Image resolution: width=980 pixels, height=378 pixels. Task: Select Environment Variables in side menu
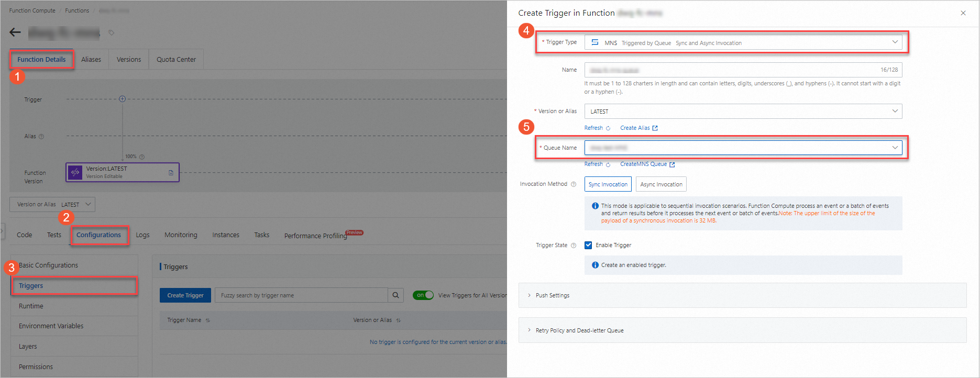pyautogui.click(x=74, y=326)
